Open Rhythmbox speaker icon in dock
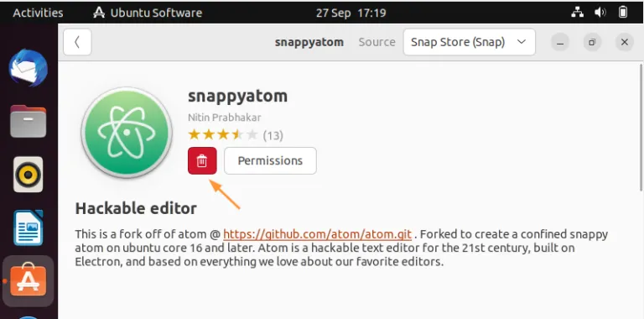 (x=28, y=175)
